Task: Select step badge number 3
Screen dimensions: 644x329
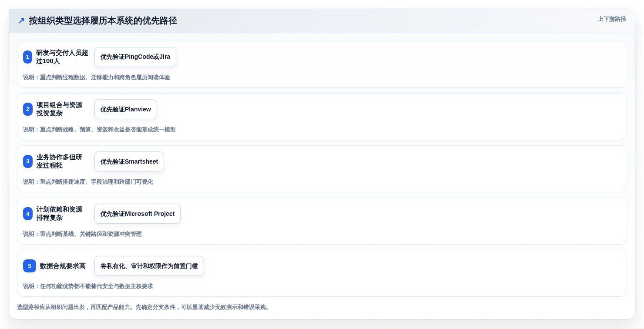Action: [x=28, y=161]
